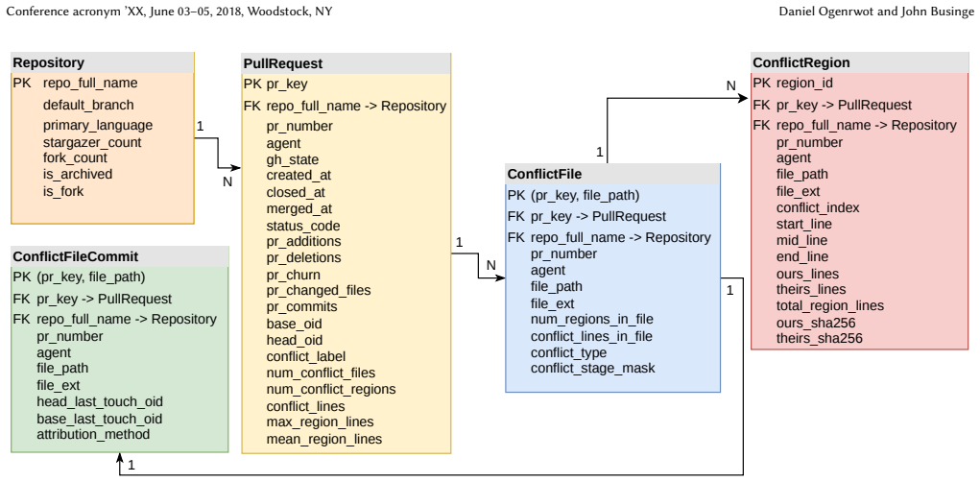
Task: Click the num_regions_in_file field
Action: tap(592, 320)
